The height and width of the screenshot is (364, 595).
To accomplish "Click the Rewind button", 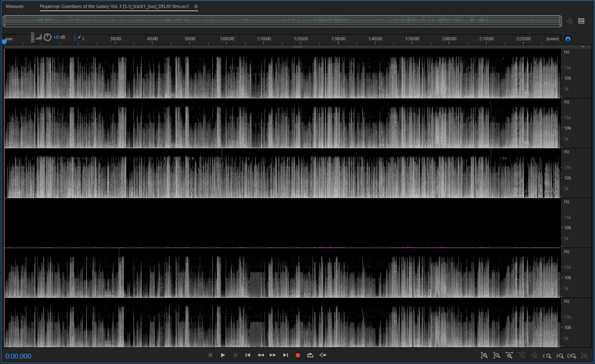I will (x=261, y=355).
